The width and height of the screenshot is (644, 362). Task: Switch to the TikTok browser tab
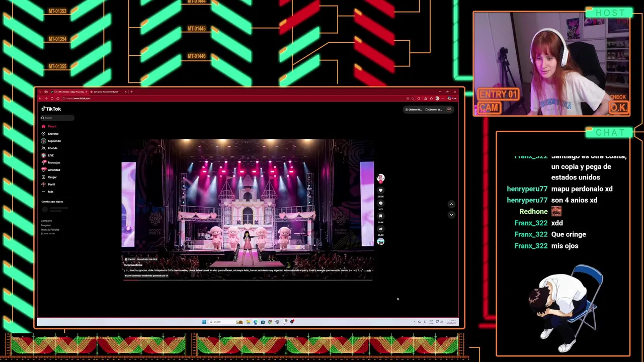pyautogui.click(x=69, y=92)
